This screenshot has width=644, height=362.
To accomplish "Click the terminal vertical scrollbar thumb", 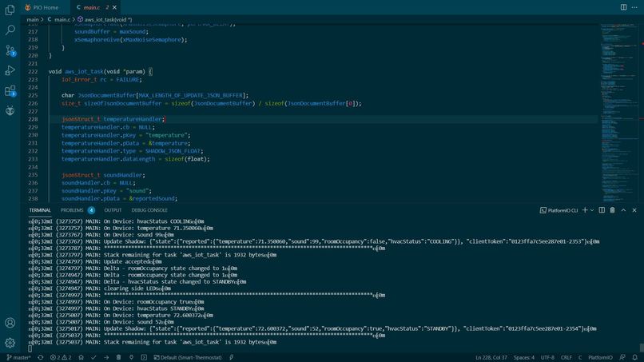I will pos(641,348).
